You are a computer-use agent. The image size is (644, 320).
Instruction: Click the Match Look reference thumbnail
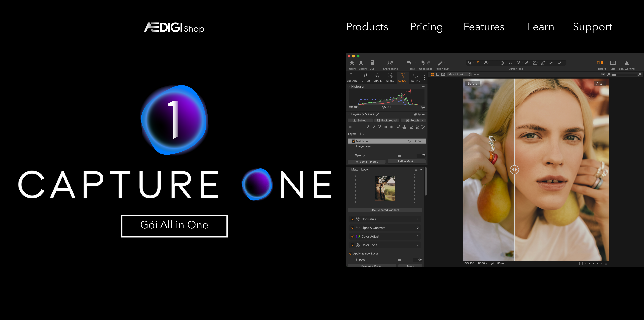(385, 188)
